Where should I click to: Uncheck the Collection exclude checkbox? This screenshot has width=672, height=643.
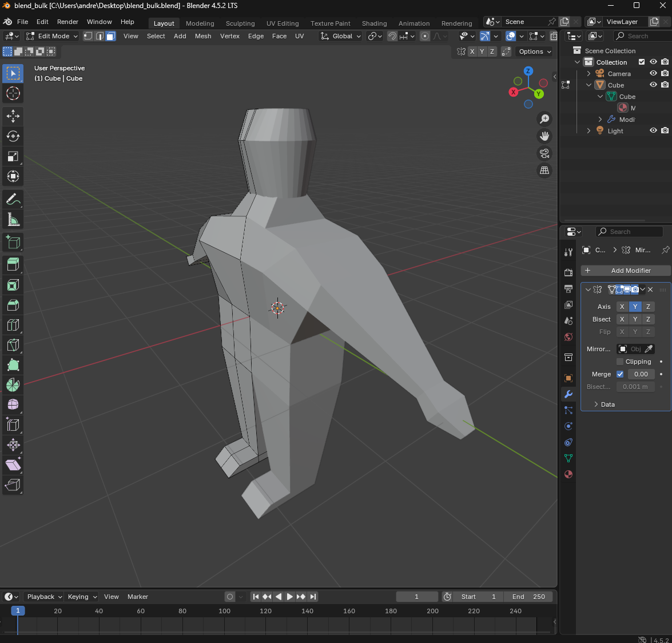tap(642, 62)
